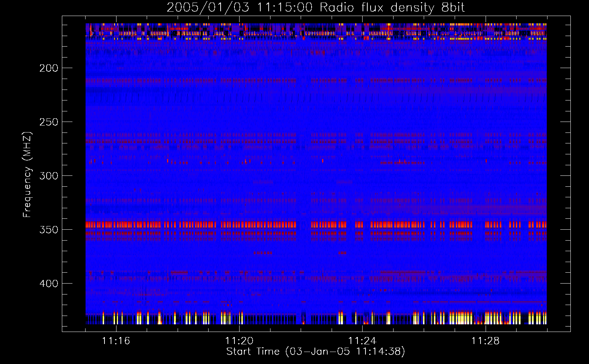Click the plot title "2005/01/03 11:15:00 Radio flux density 8bit"
This screenshot has width=589, height=364.
pyautogui.click(x=316, y=7)
